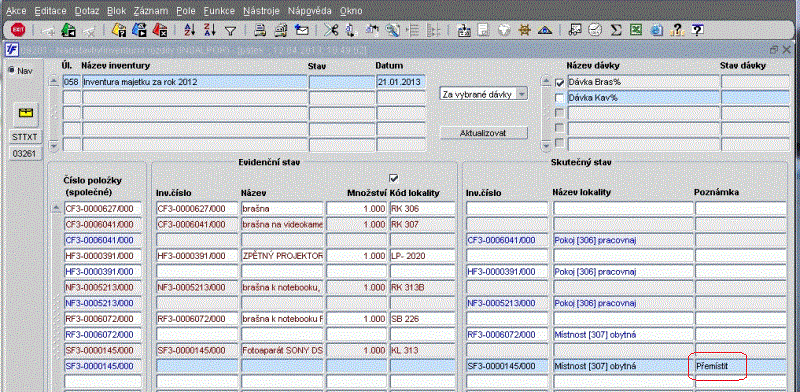Image resolution: width=800 pixels, height=392 pixels.
Task: Open the Nástroje menu
Action: click(261, 11)
